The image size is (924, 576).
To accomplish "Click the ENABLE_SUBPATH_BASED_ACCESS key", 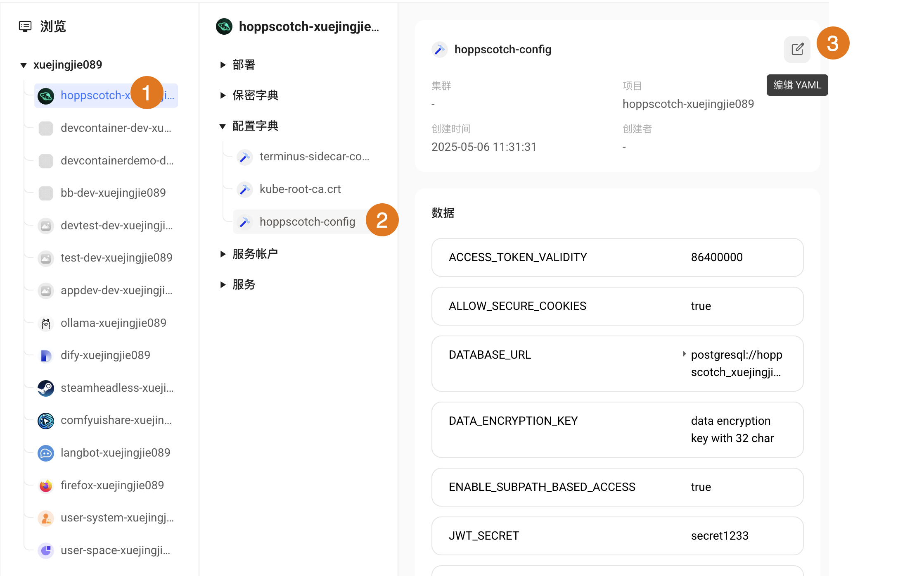I will 542,487.
